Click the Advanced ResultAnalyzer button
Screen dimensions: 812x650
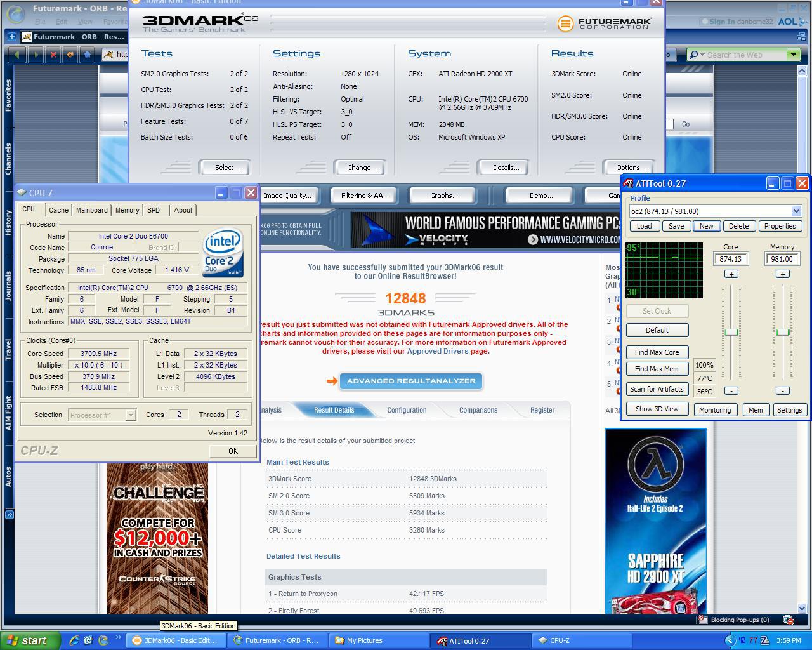click(411, 381)
